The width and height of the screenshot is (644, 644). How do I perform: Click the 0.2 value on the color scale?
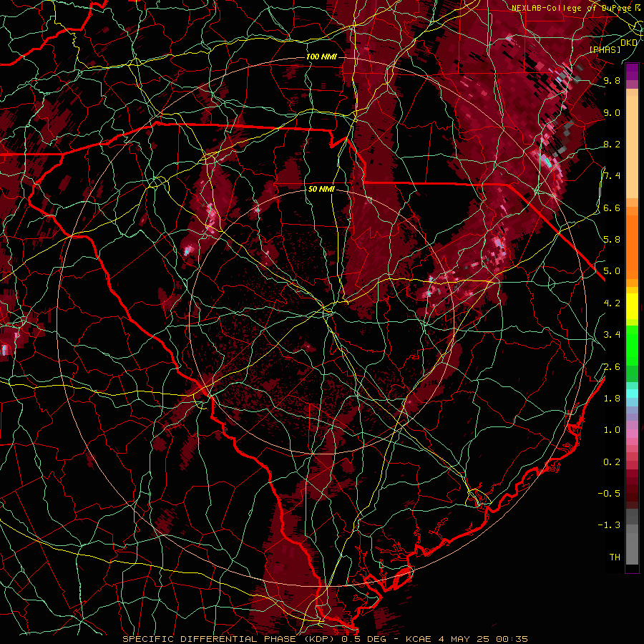[612, 462]
